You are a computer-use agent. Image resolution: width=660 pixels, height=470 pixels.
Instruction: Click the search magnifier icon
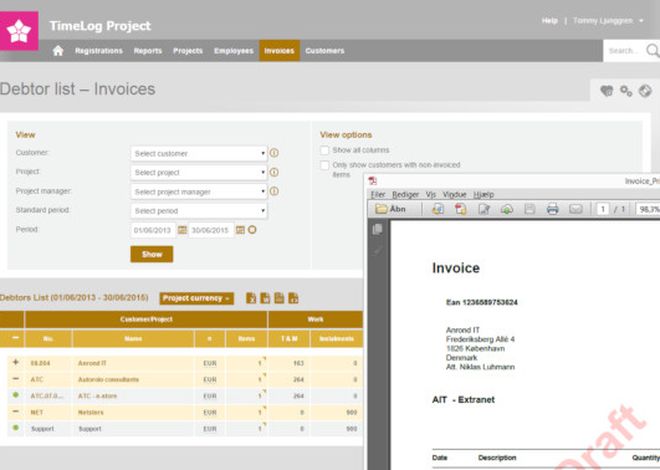(653, 50)
